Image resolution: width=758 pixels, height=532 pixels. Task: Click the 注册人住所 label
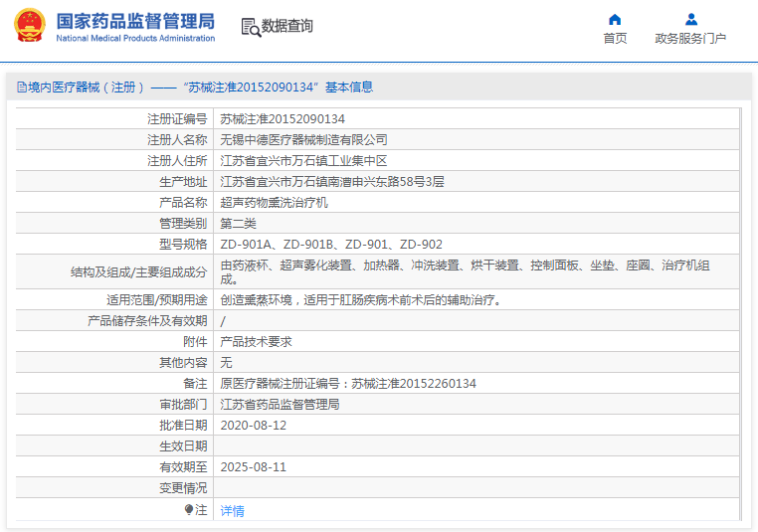177,160
